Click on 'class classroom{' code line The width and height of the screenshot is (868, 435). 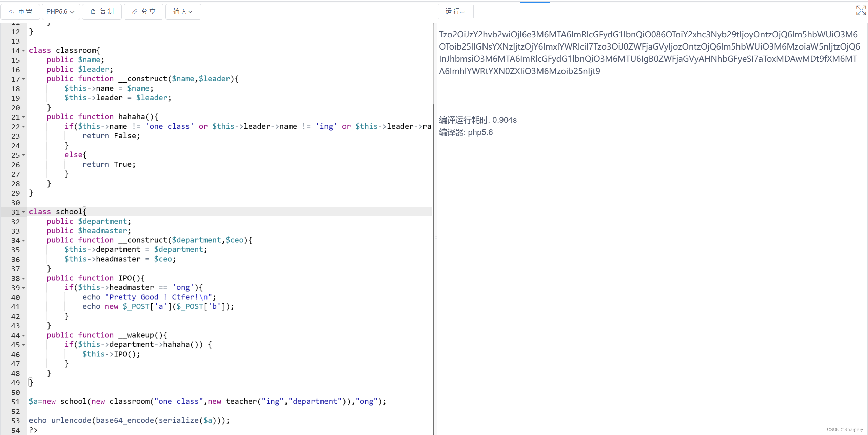(64, 50)
